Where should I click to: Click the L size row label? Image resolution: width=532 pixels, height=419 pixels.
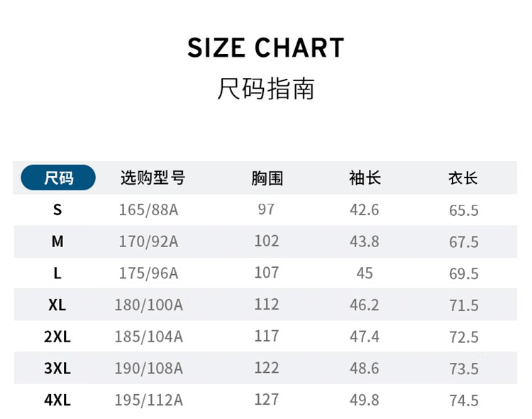57,273
